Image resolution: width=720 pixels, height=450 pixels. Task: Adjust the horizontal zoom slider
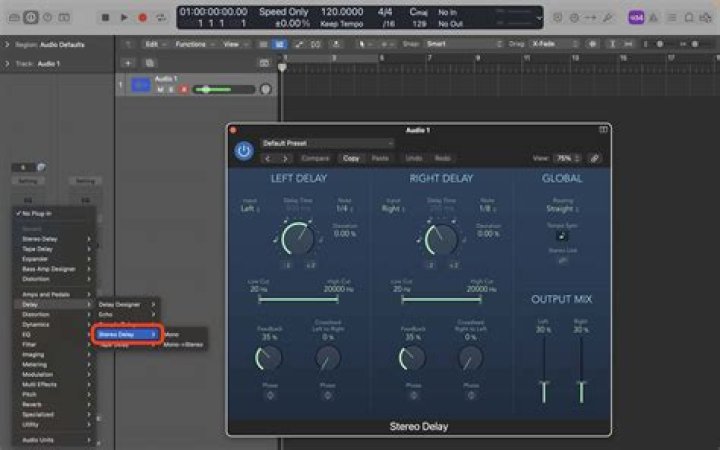tap(695, 44)
